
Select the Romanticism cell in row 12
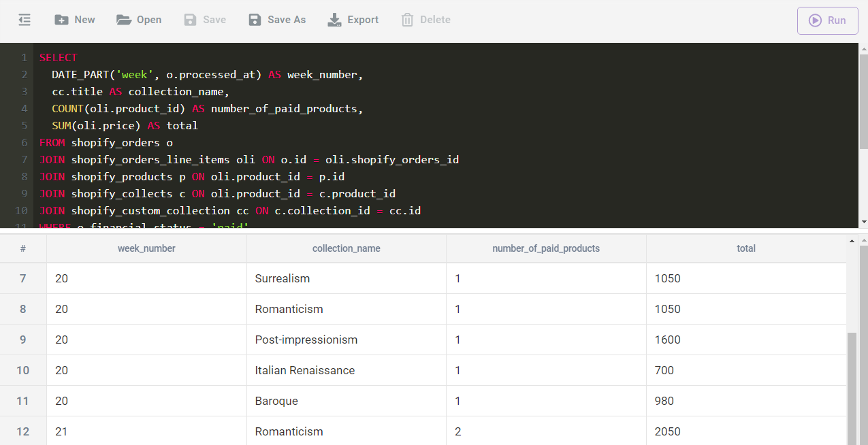pos(347,431)
